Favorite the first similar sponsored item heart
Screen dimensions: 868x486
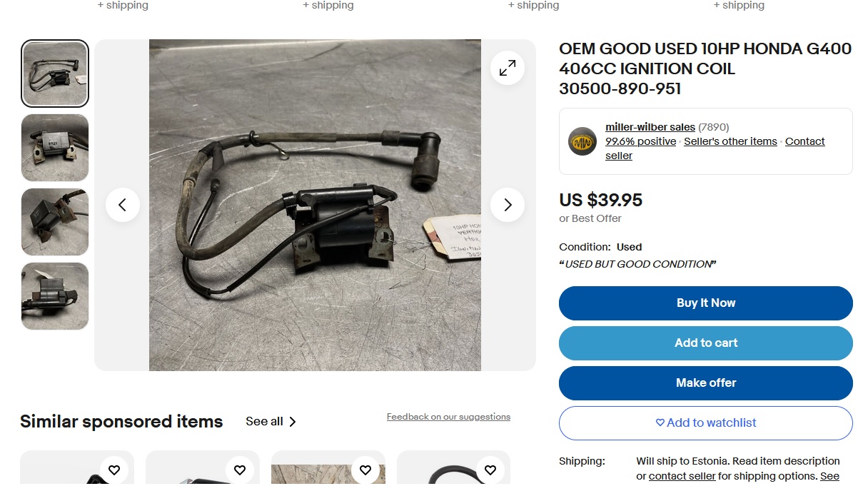(x=114, y=470)
